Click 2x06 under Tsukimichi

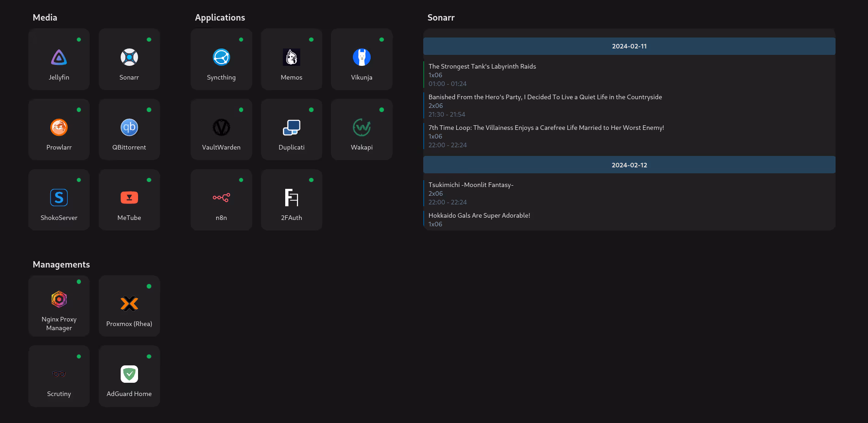click(436, 193)
